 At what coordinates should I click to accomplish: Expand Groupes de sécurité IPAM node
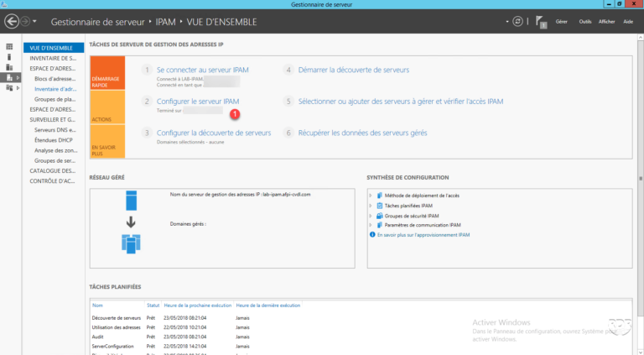(x=371, y=216)
